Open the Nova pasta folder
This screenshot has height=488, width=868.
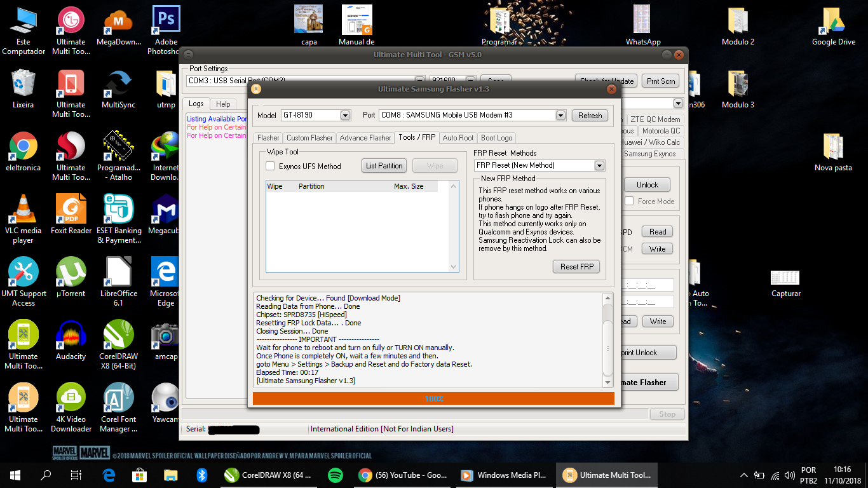833,151
